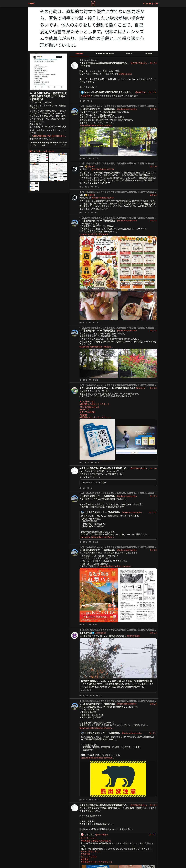Open the Tweets count 1,286 in the profile
Viewport: 186px width, 868px height.
click(33, 144)
